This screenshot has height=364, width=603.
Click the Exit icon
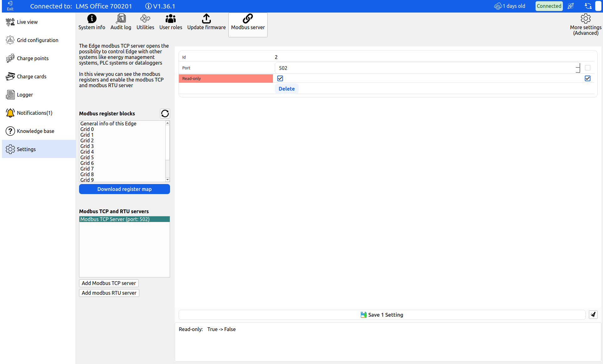pyautogui.click(x=10, y=6)
